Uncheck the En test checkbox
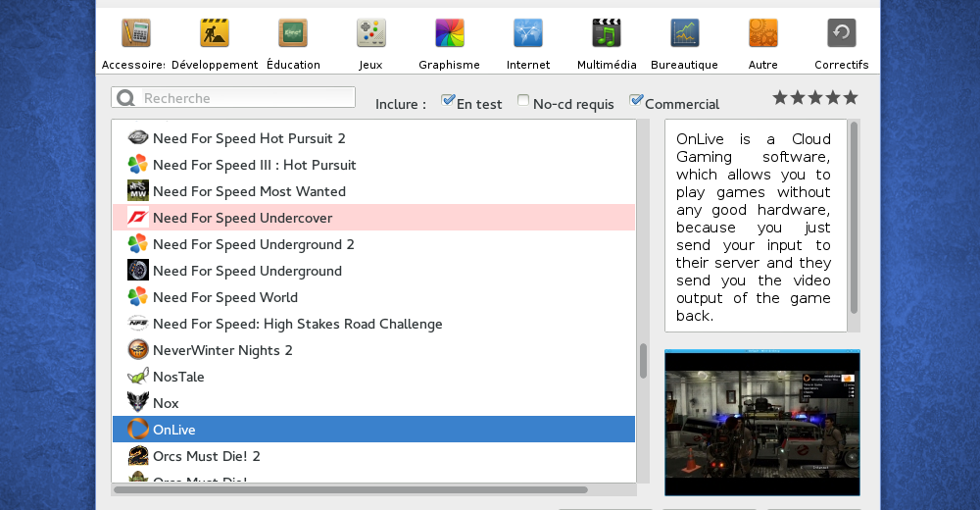 pyautogui.click(x=448, y=101)
